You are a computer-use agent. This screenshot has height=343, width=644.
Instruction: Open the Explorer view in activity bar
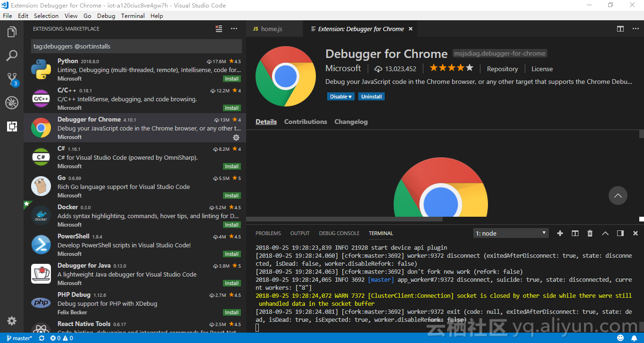[12, 32]
